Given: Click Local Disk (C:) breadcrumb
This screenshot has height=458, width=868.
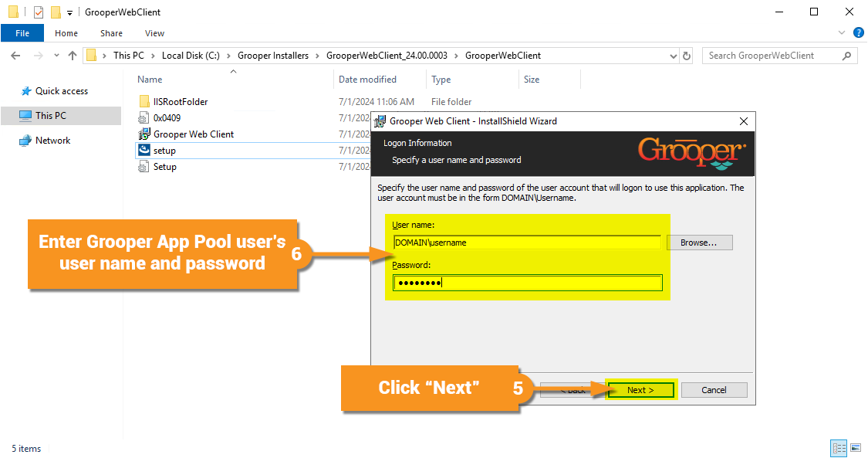Looking at the screenshot, I should click(x=191, y=56).
